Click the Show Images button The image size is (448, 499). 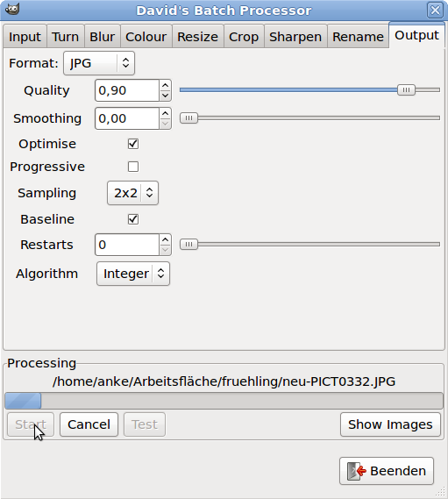tap(390, 424)
